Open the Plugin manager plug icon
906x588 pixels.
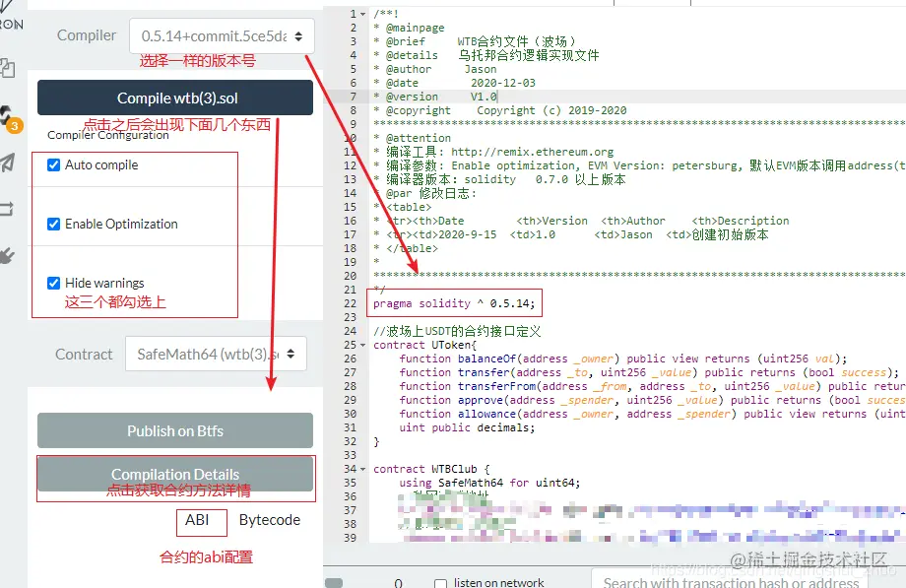pyautogui.click(x=7, y=255)
